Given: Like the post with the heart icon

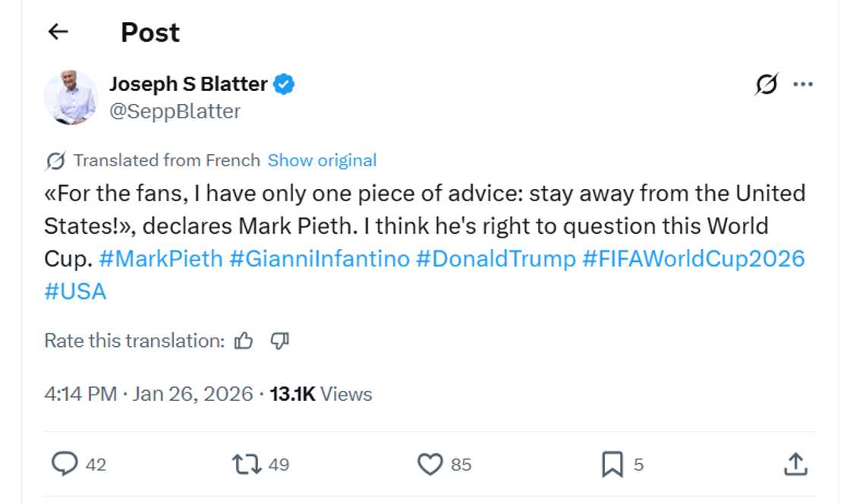Looking at the screenshot, I should pos(432,463).
